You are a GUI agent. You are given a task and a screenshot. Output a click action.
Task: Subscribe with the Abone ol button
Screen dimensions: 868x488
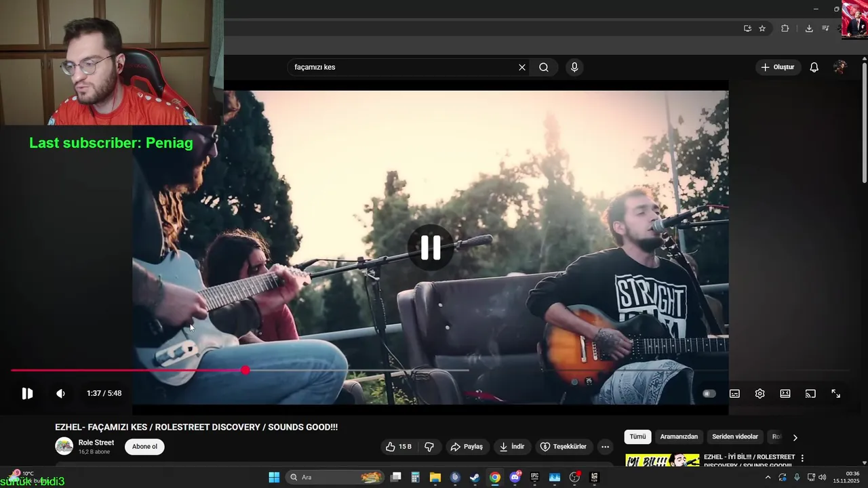pos(144,447)
